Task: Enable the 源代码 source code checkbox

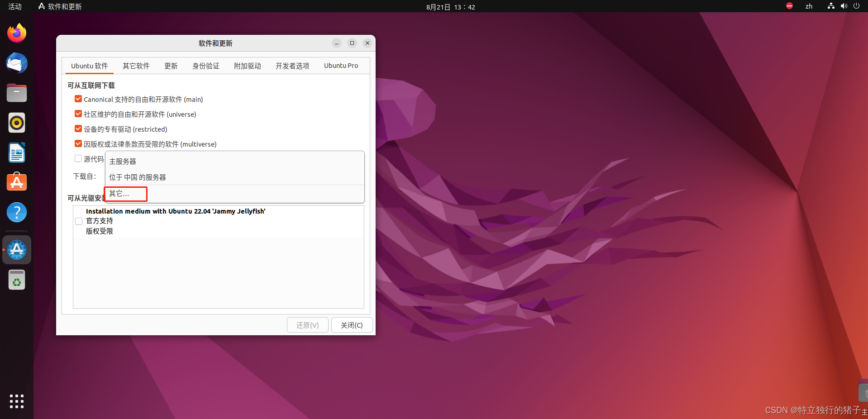Action: [78, 158]
